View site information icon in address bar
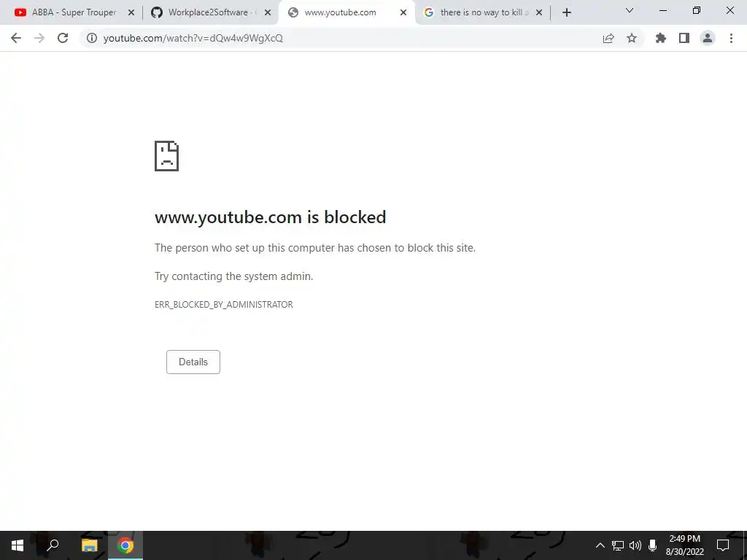Image resolution: width=747 pixels, height=560 pixels. coord(91,38)
